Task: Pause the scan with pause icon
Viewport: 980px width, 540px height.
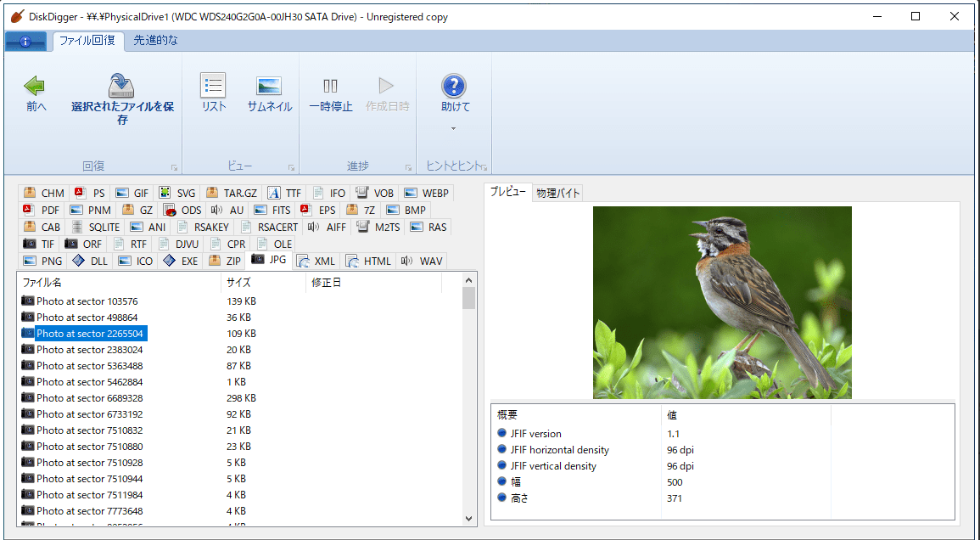Action: point(330,86)
